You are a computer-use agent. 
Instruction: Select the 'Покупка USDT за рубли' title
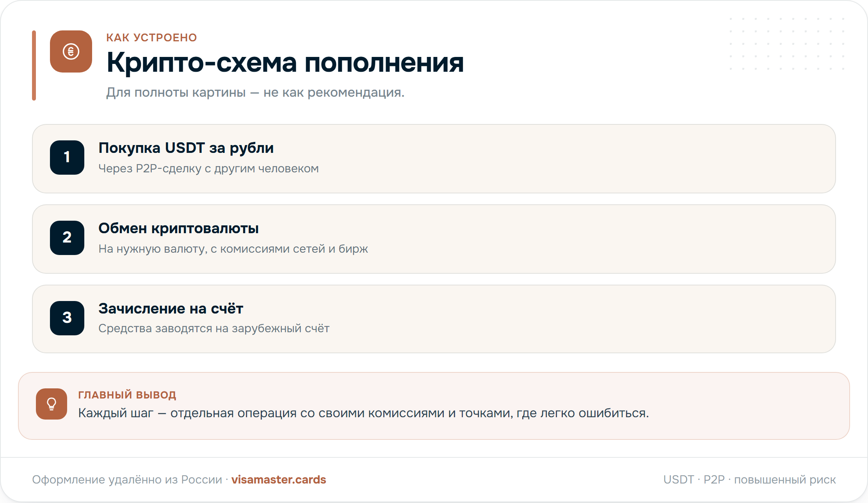pyautogui.click(x=186, y=148)
